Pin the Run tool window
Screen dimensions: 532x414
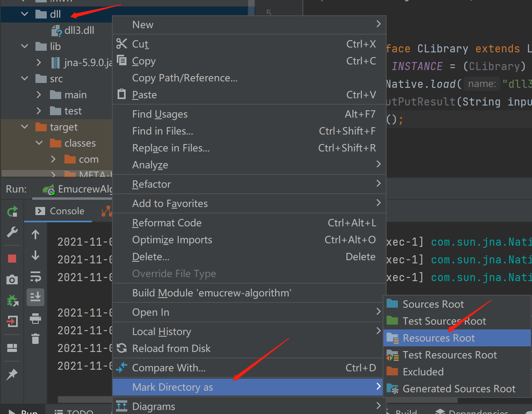pos(12,375)
